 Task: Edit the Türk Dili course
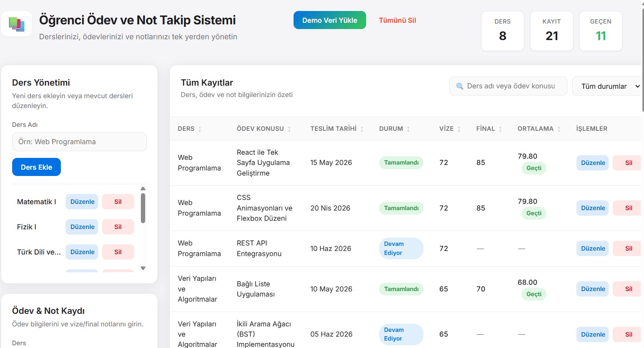coord(82,252)
